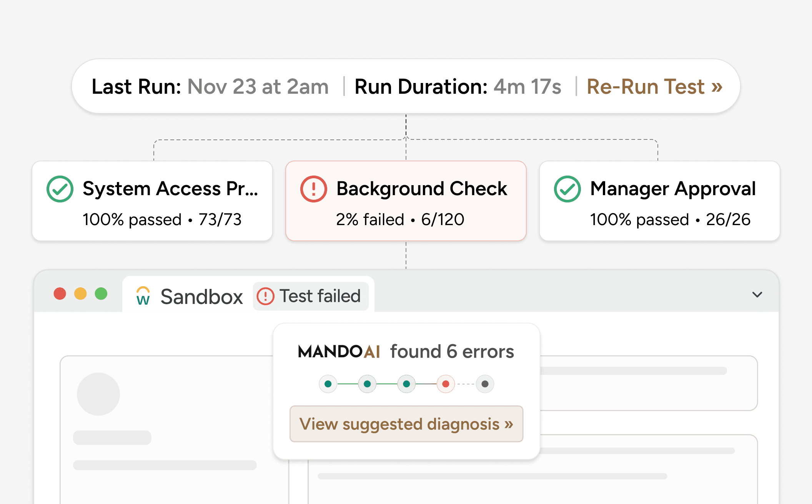Click the green checkmark on System Access card

tap(60, 189)
